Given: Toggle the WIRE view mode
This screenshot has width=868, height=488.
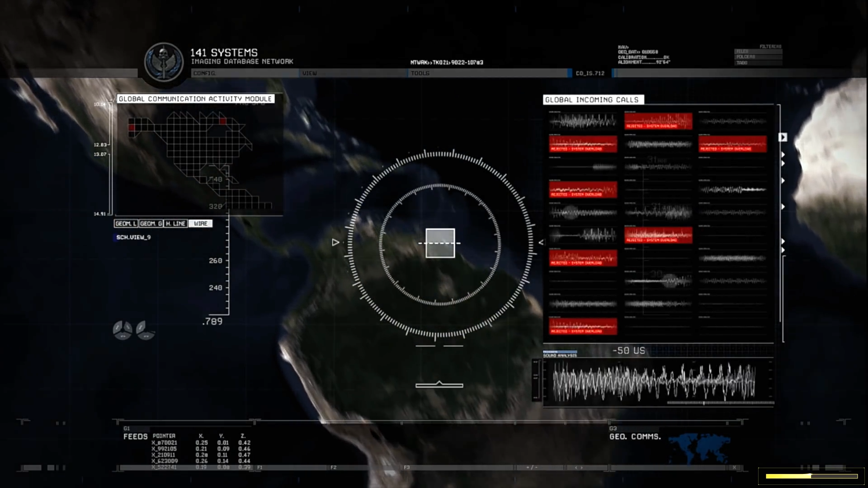Looking at the screenshot, I should 200,224.
